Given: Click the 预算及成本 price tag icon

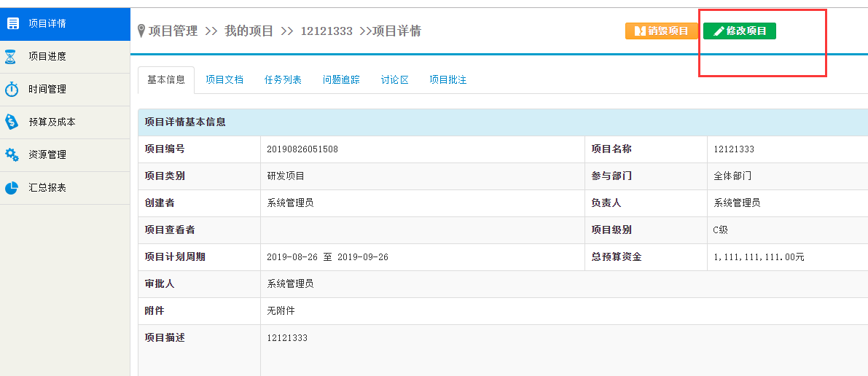Looking at the screenshot, I should click(x=12, y=122).
